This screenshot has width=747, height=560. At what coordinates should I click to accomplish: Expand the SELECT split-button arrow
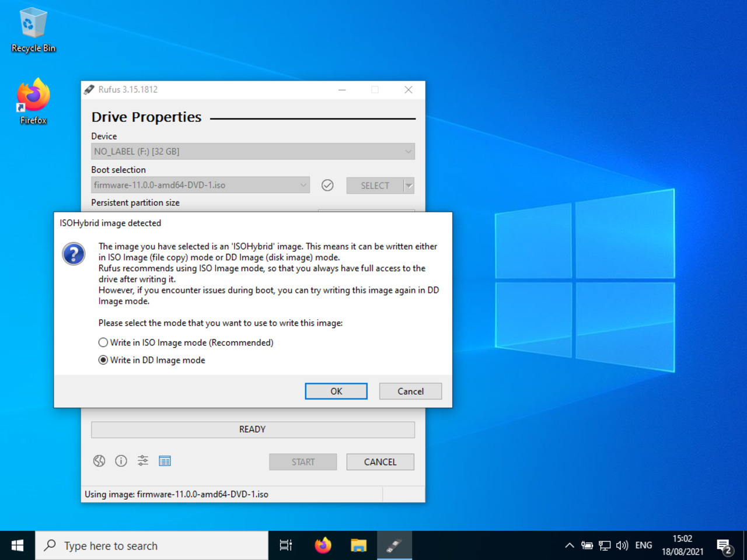click(x=409, y=185)
